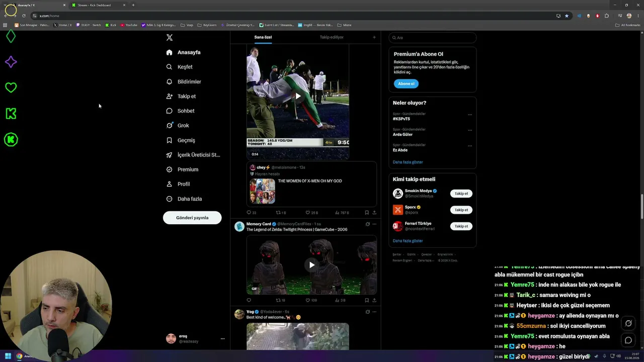This screenshot has height=362, width=644.
Task: Click the Abone ol button
Action: [406, 83]
